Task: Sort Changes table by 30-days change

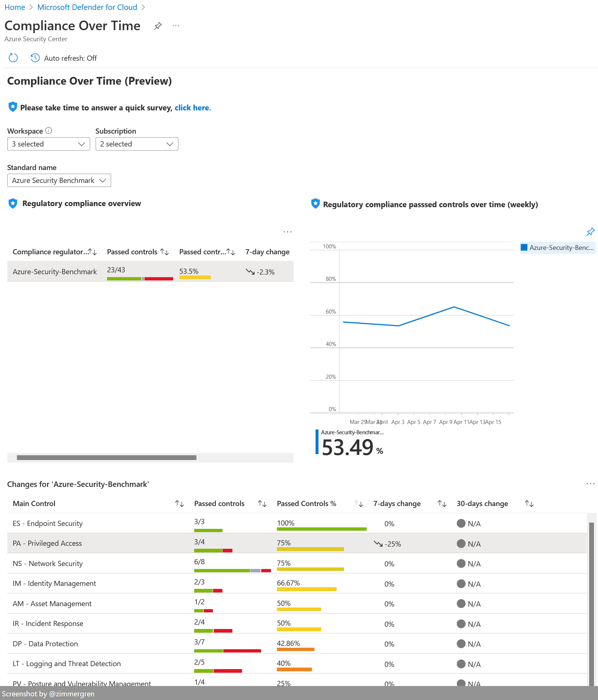Action: tap(529, 503)
